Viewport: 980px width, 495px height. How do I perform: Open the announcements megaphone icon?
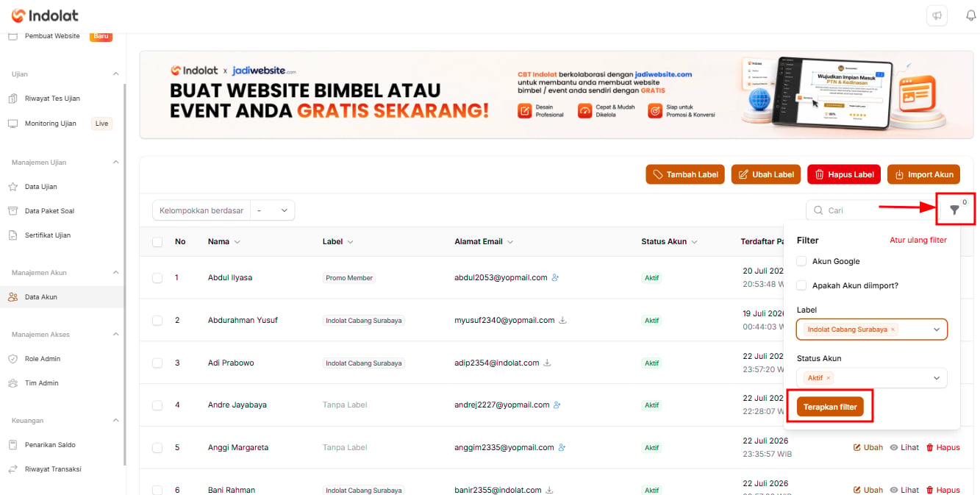pos(937,15)
